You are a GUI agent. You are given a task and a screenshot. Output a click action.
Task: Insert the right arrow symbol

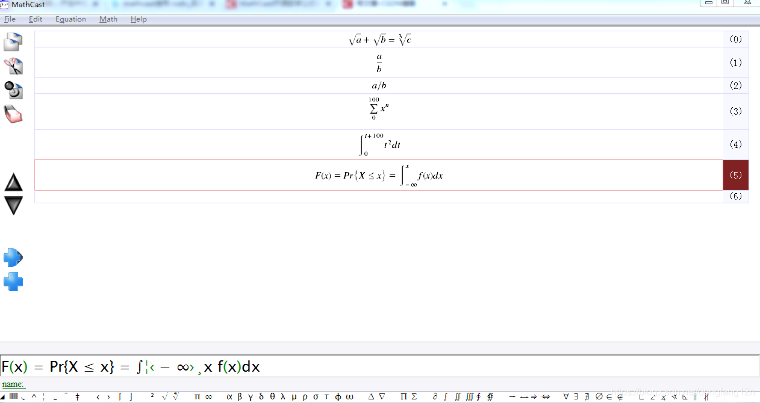(x=534, y=397)
